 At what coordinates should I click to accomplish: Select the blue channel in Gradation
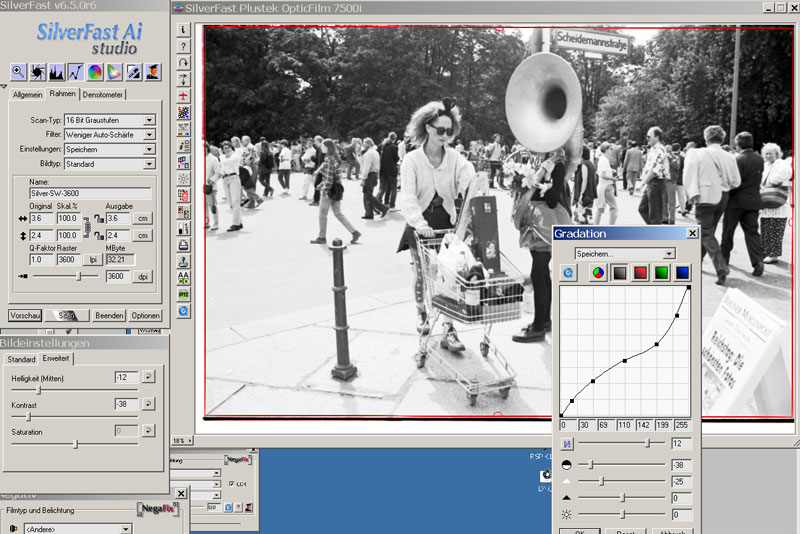point(683,272)
